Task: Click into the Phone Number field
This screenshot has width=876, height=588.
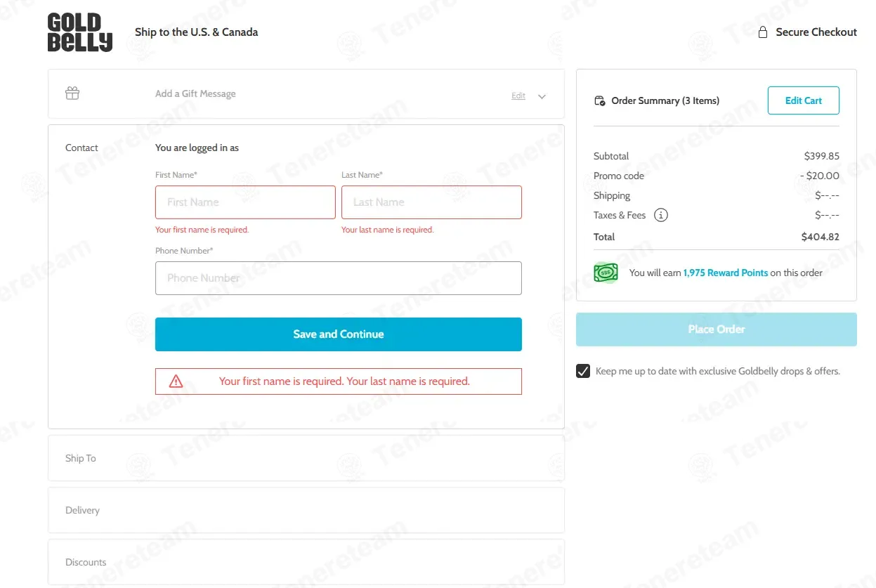Action: (x=339, y=278)
